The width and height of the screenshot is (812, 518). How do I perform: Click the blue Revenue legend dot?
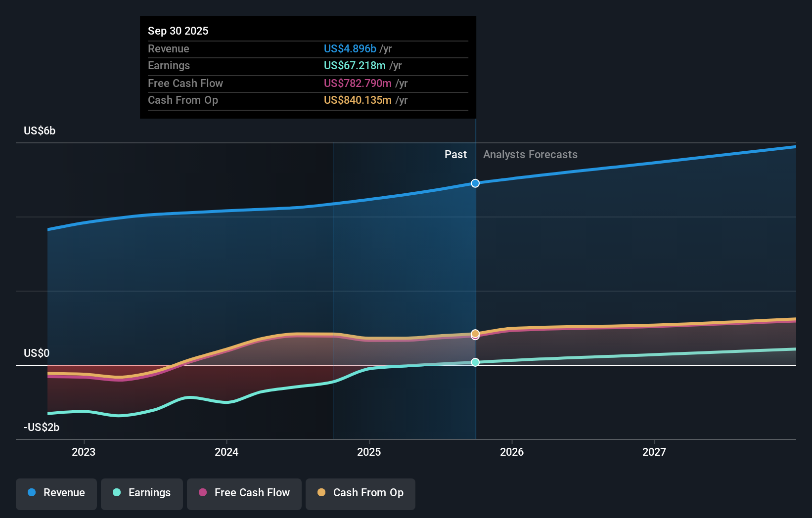click(31, 493)
